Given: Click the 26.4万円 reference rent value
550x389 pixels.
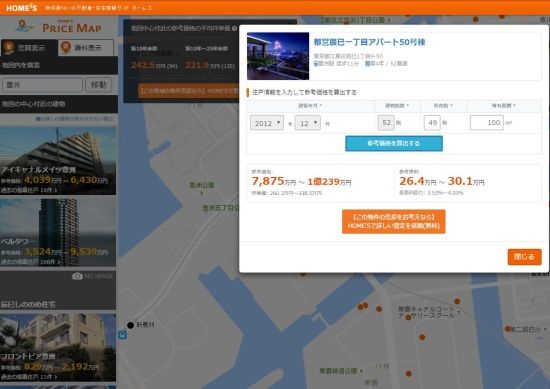Looking at the screenshot, I should pyautogui.click(x=417, y=181).
